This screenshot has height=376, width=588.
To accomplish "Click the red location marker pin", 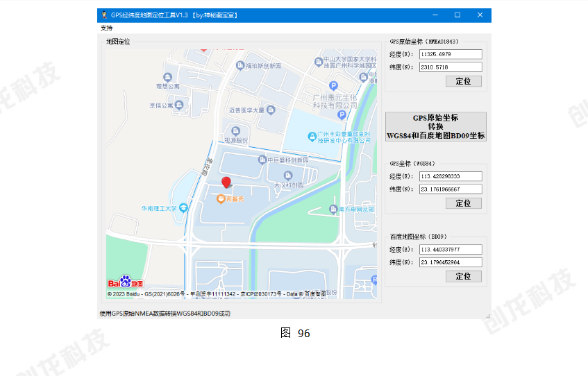I will (x=226, y=182).
